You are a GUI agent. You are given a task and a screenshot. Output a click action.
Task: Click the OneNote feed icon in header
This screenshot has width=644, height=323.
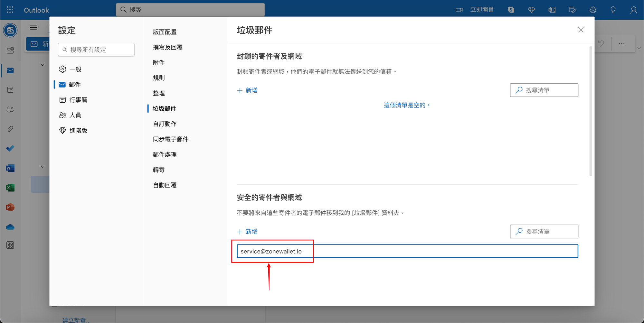click(552, 10)
